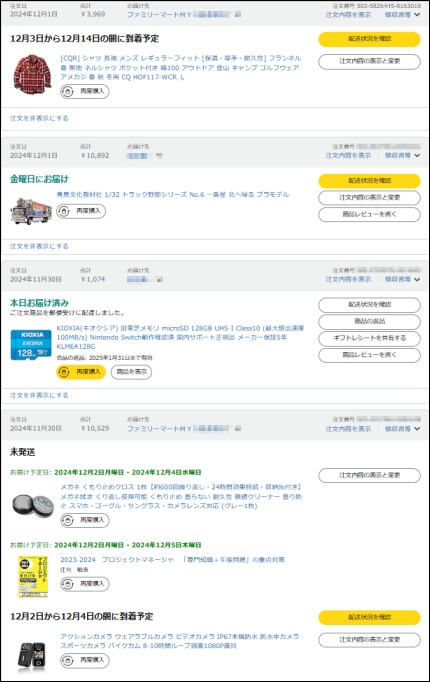Click the KIOXIA microSD card thumbnail
The image size is (430, 682).
31,345
